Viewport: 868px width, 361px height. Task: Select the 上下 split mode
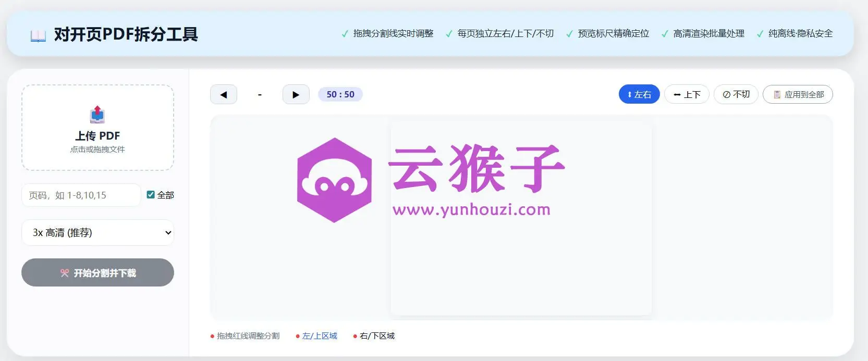[x=687, y=94]
